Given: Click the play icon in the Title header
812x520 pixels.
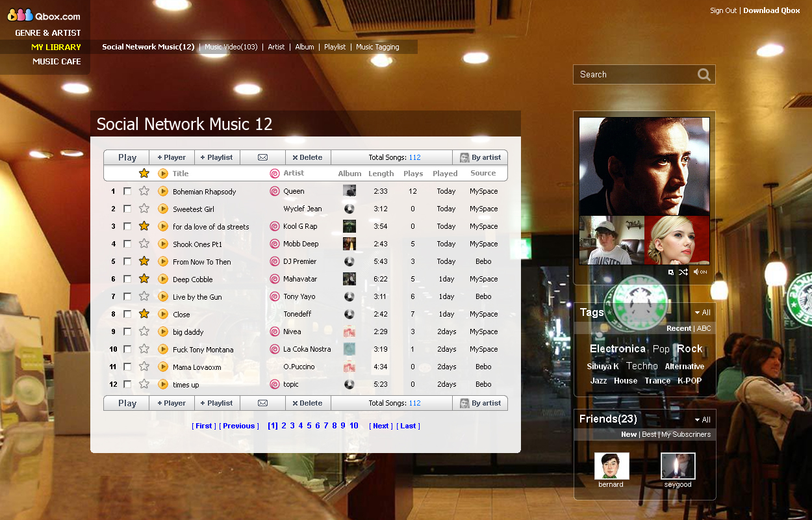Looking at the screenshot, I should click(x=163, y=174).
